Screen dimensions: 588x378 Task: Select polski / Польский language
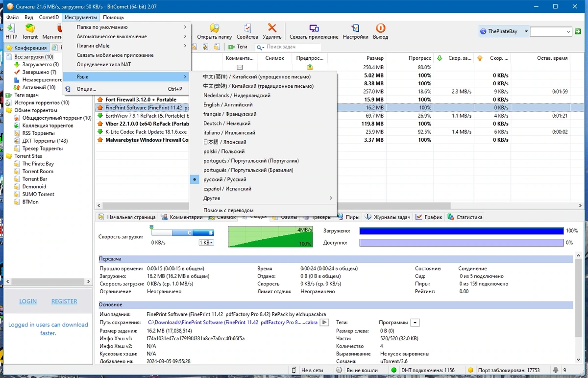pos(263,151)
